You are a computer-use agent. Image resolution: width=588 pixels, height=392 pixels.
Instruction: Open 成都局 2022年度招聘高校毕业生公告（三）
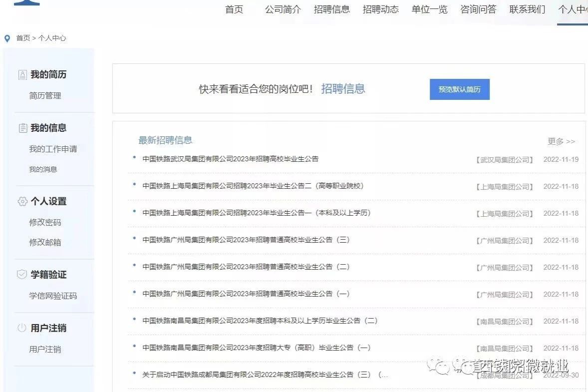(x=265, y=375)
